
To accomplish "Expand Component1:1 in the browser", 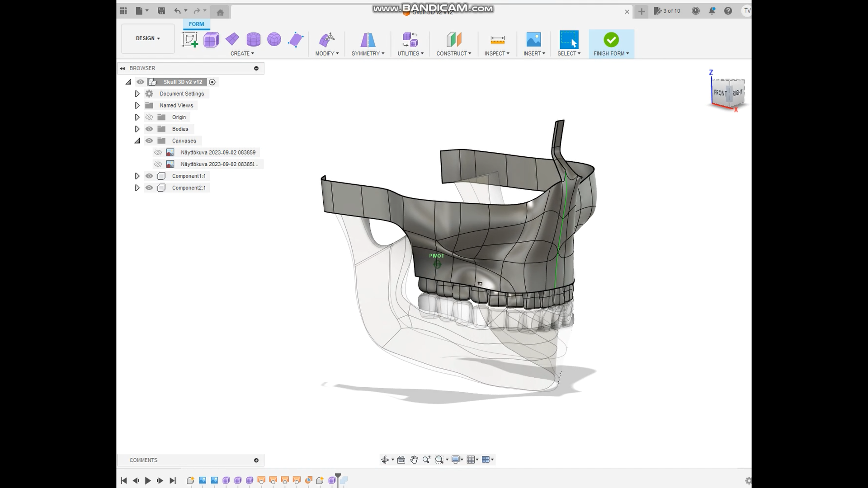I will [137, 176].
